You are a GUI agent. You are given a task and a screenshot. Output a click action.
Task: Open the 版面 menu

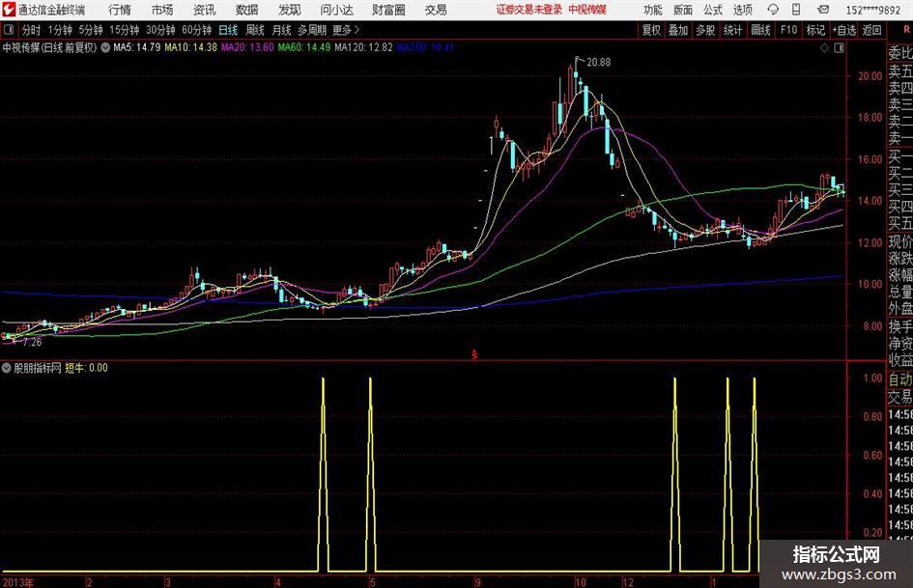[x=683, y=10]
